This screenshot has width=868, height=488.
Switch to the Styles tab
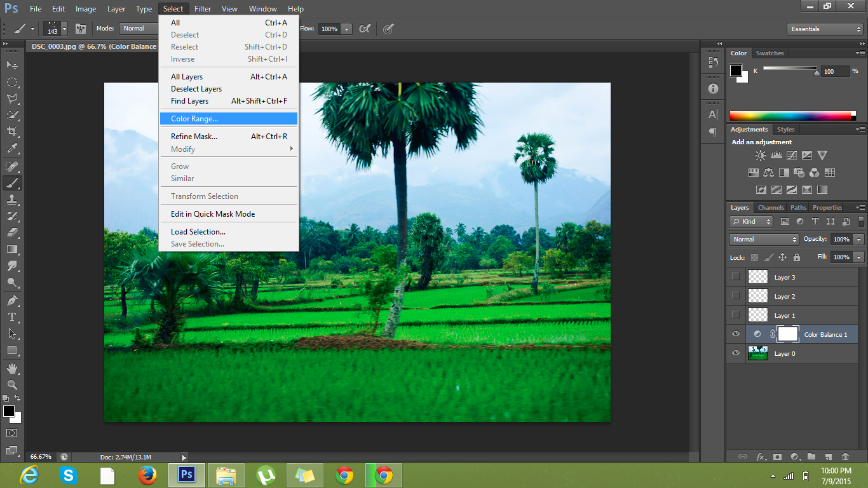point(785,130)
